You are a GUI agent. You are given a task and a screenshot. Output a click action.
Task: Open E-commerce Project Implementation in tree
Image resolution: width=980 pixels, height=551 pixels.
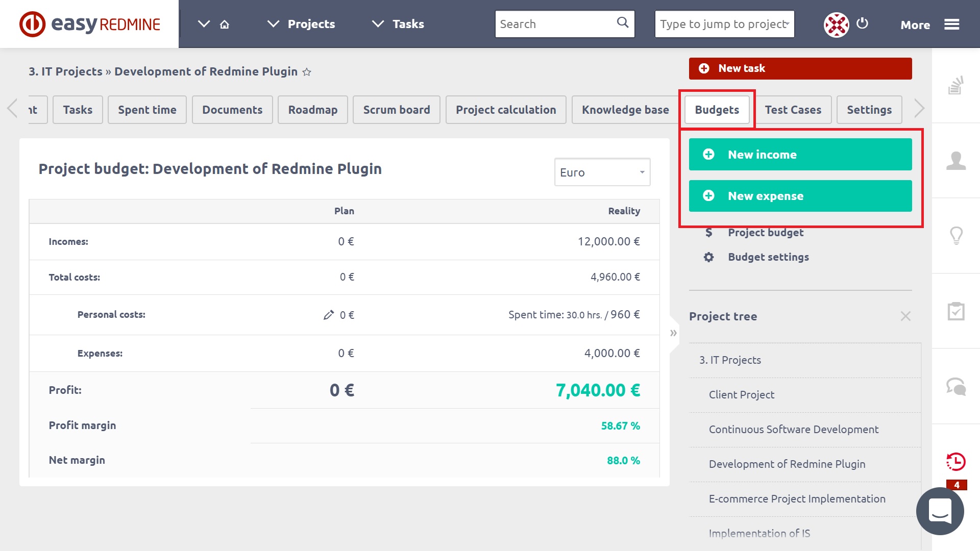click(x=797, y=499)
